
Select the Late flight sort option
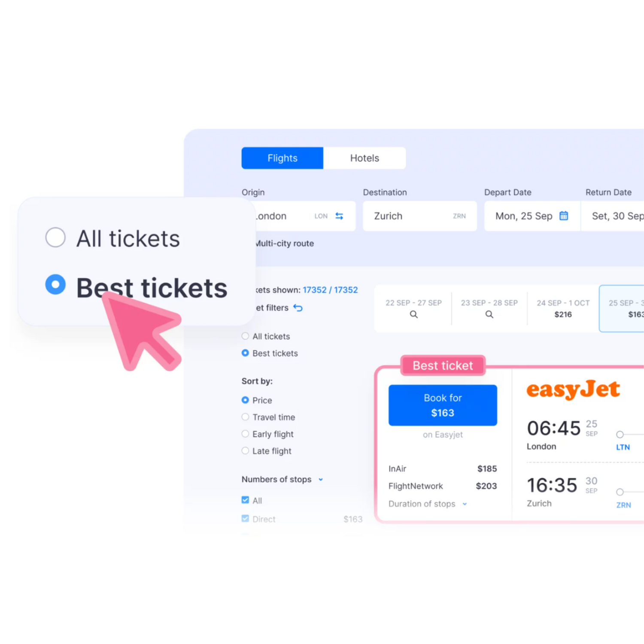pyautogui.click(x=245, y=451)
